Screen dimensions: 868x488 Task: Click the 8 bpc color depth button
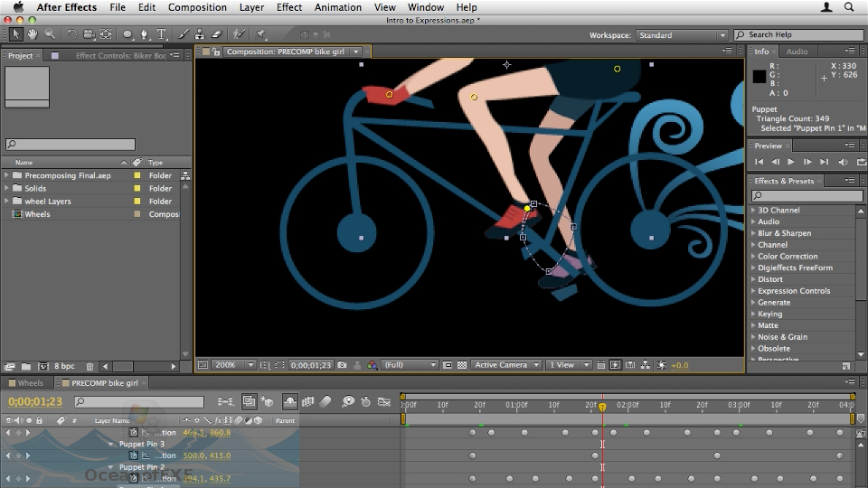pos(64,366)
